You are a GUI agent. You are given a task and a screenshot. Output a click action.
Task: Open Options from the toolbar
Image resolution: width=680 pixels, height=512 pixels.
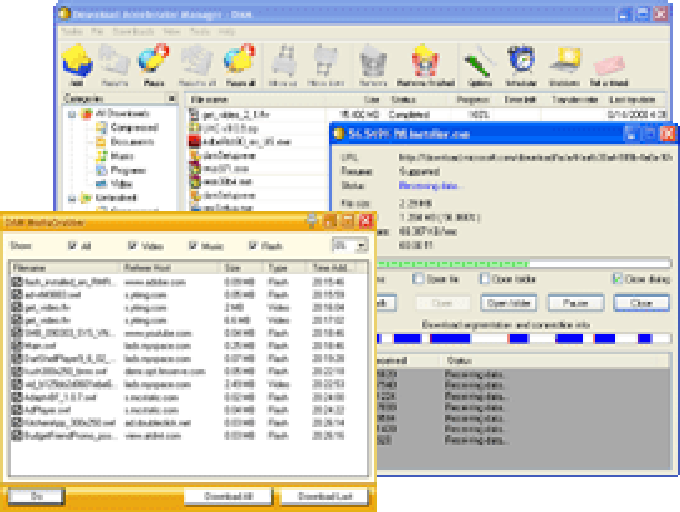[479, 62]
